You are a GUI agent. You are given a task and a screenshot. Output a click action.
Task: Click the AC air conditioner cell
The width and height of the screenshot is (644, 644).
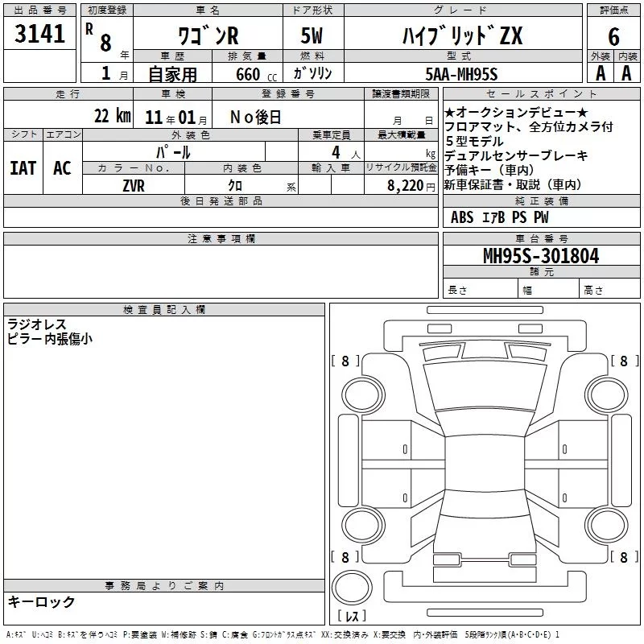point(62,168)
